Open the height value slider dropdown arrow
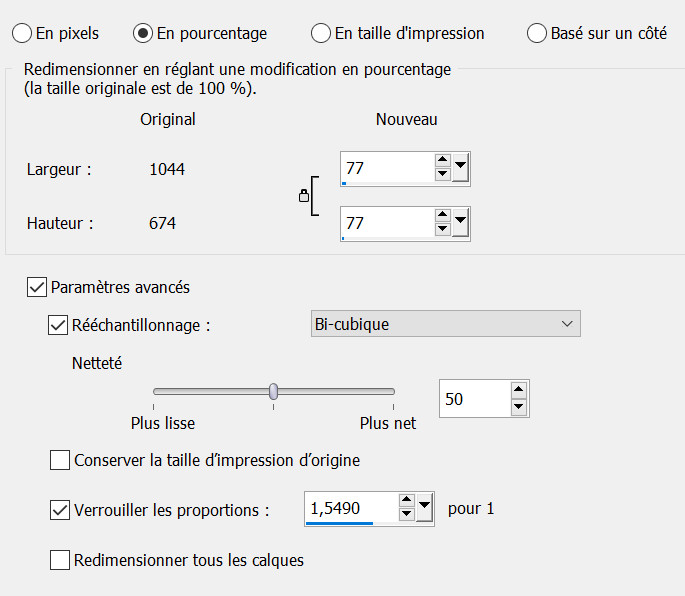685x596 pixels. coord(461,223)
